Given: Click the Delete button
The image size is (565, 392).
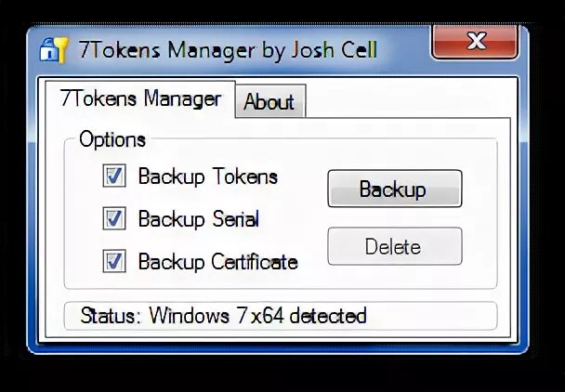Looking at the screenshot, I should click(x=395, y=246).
